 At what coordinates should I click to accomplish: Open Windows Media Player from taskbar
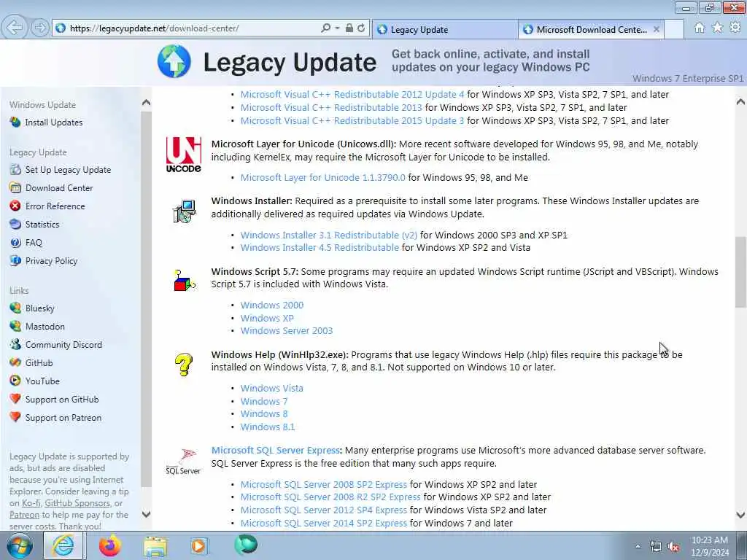198,546
